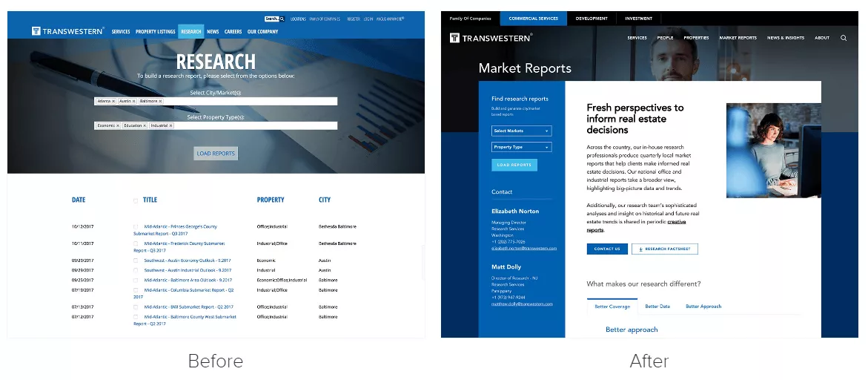This screenshot has height=380, width=868.
Task: Click the Log In link in the Before header
Action: (x=368, y=19)
